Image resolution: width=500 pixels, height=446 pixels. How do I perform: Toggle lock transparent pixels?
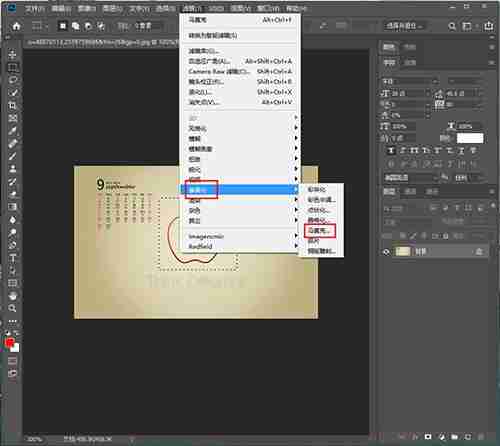tap(403, 236)
